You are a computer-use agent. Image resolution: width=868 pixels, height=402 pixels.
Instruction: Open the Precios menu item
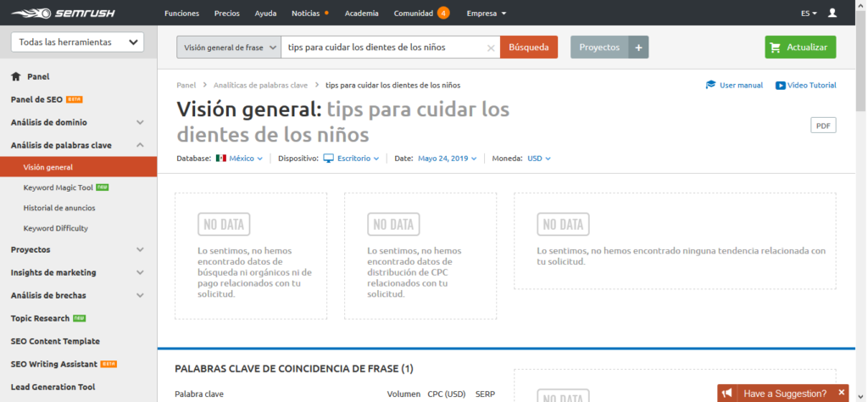coord(226,14)
